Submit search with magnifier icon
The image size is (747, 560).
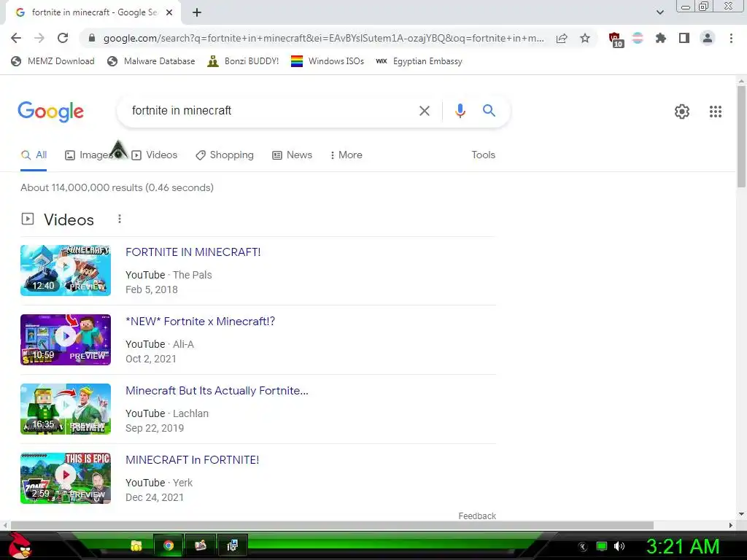pyautogui.click(x=489, y=111)
